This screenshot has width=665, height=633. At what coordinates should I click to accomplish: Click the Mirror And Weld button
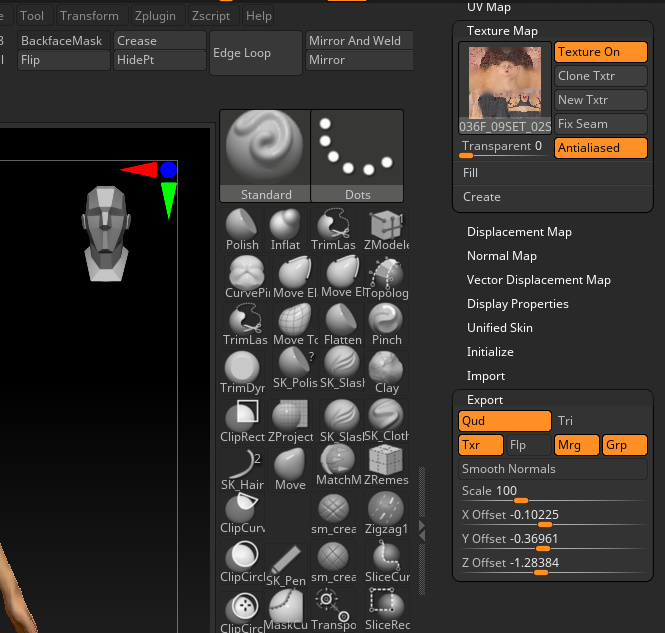click(x=355, y=41)
